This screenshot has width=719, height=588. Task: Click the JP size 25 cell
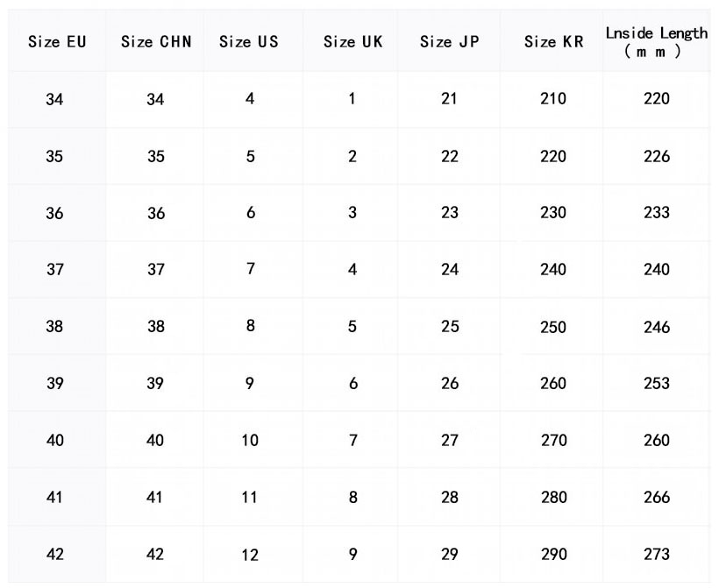pyautogui.click(x=450, y=327)
